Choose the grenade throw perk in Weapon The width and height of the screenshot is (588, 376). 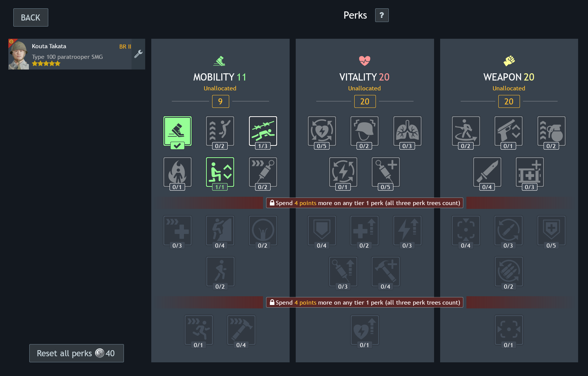click(x=551, y=131)
